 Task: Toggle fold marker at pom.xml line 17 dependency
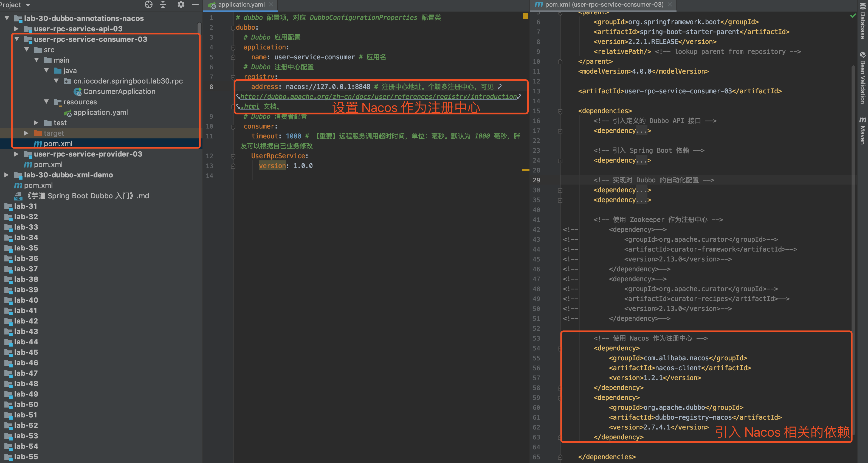pyautogui.click(x=560, y=131)
